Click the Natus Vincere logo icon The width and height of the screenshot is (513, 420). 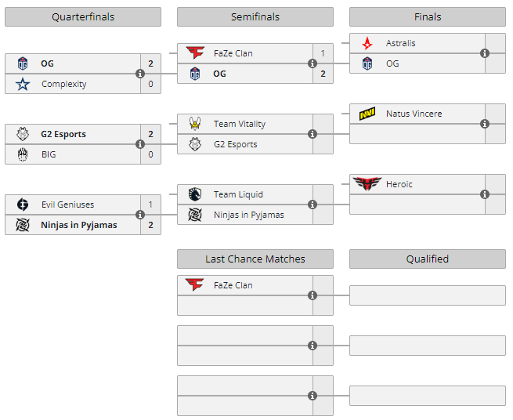tap(367, 114)
